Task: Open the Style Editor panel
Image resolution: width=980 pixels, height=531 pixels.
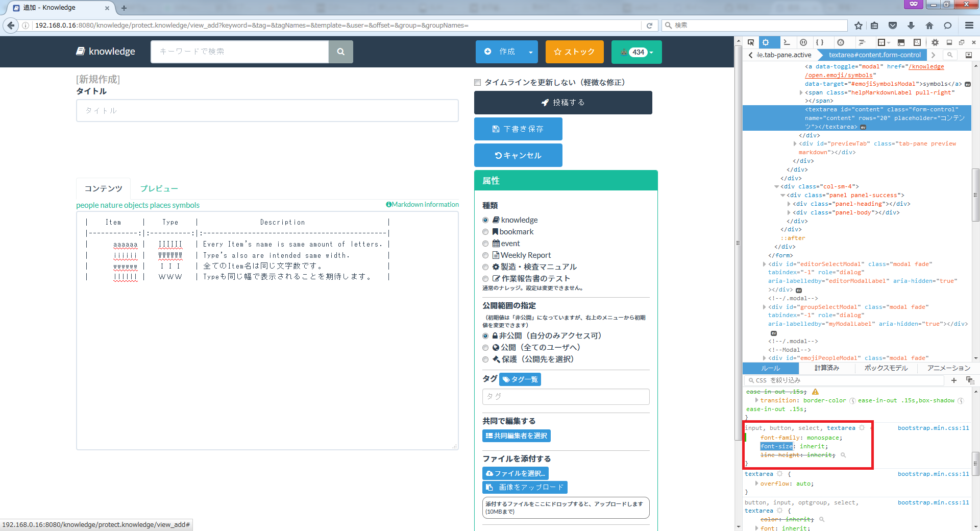Action: 820,42
